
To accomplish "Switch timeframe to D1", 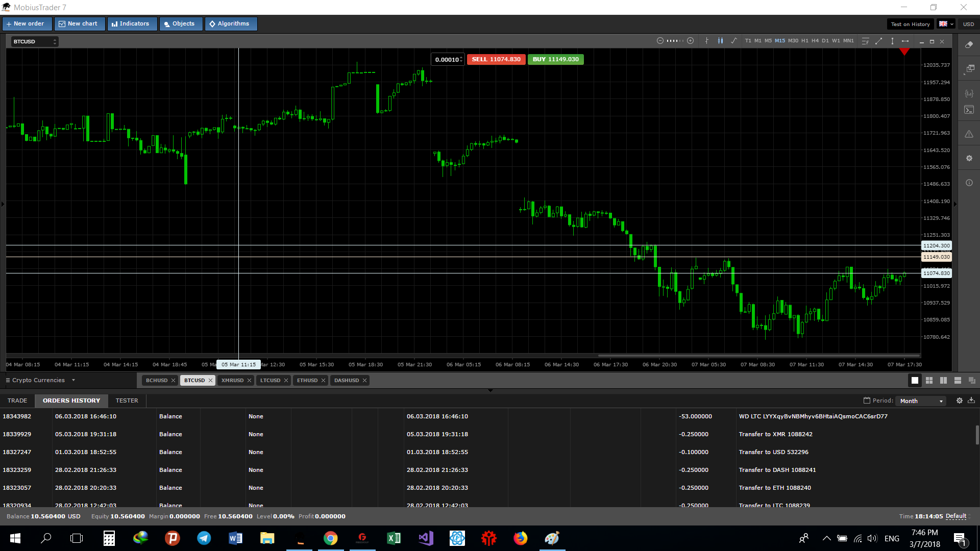I will [825, 41].
